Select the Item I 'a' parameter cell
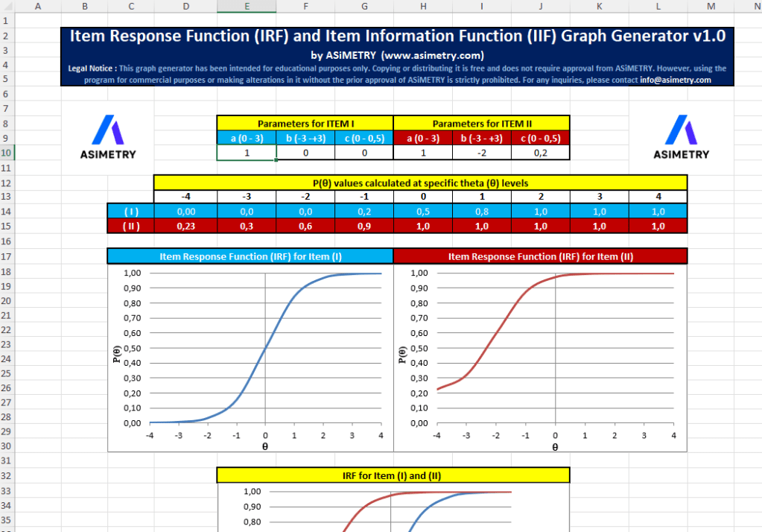Image resolution: width=762 pixels, height=532 pixels. coord(247,152)
